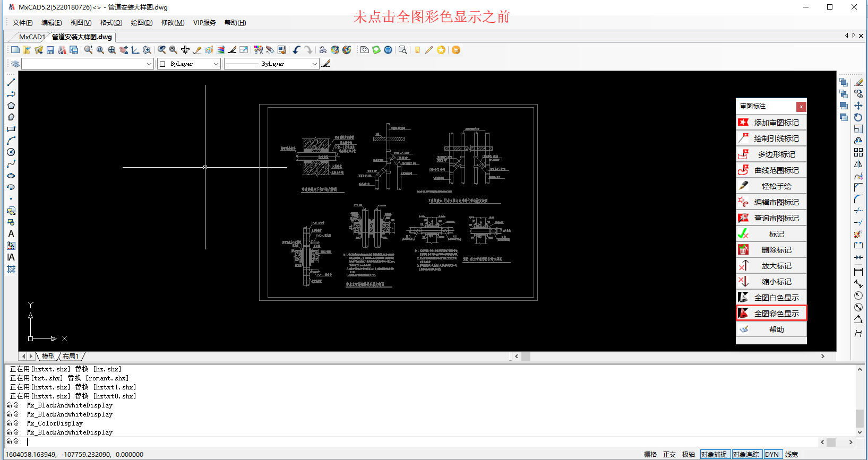Toggle 对象追踪 object tracking

click(746, 455)
